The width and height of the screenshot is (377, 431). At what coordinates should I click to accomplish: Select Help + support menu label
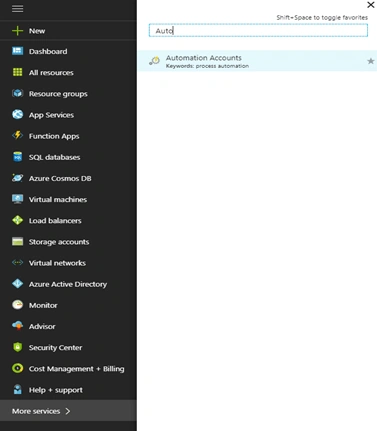(56, 390)
